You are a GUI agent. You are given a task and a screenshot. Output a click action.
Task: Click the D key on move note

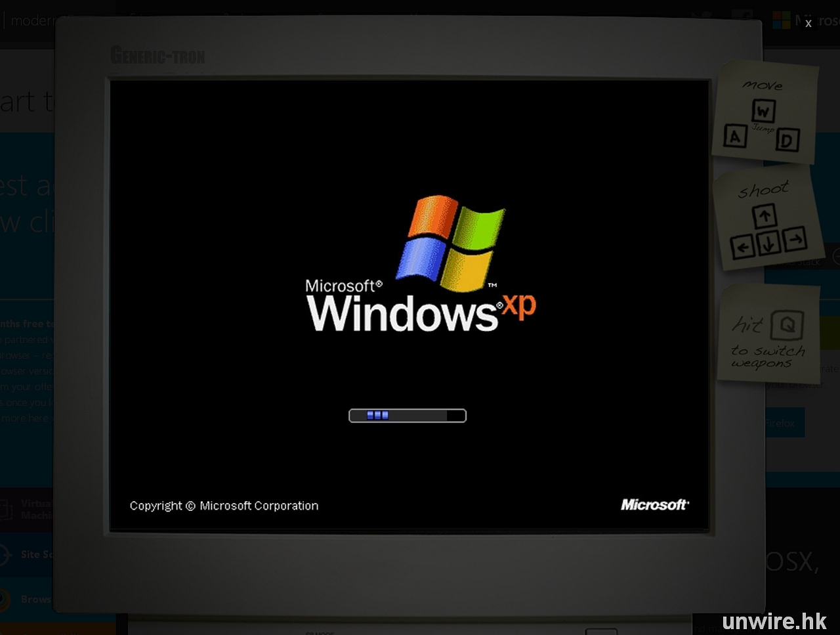tap(787, 140)
